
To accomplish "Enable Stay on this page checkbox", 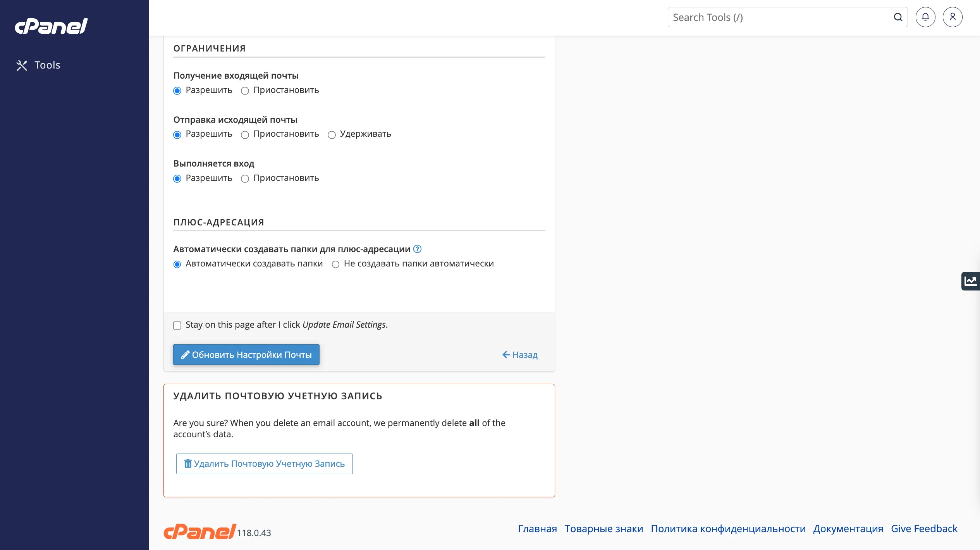I will click(177, 325).
